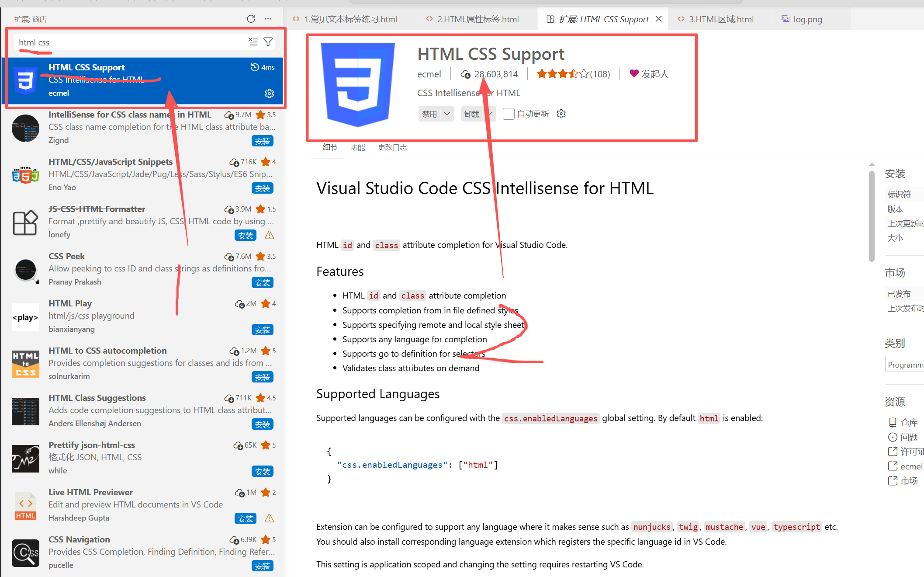This screenshot has height=577, width=924.
Task: Select the 功能 tab
Action: (x=357, y=147)
